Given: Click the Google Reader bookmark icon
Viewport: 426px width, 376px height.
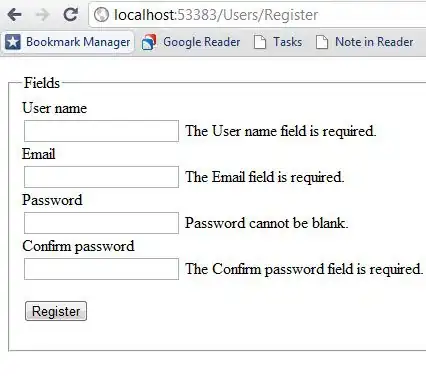Looking at the screenshot, I should point(149,42).
